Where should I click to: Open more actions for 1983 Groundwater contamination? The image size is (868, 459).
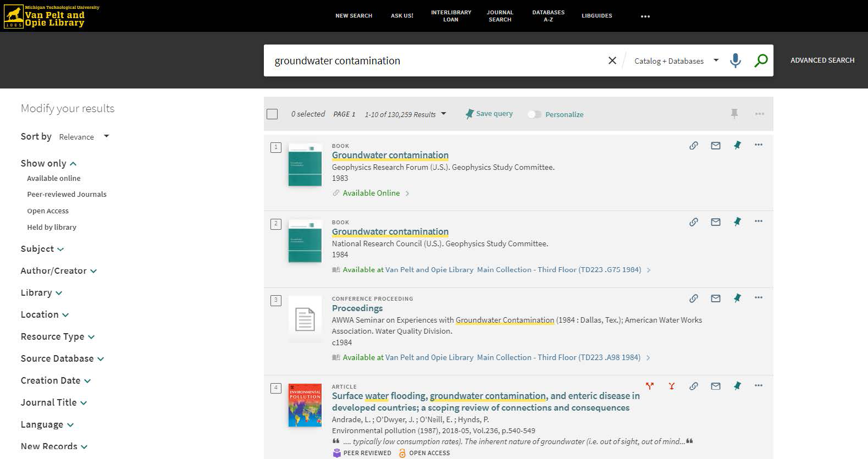(x=759, y=145)
